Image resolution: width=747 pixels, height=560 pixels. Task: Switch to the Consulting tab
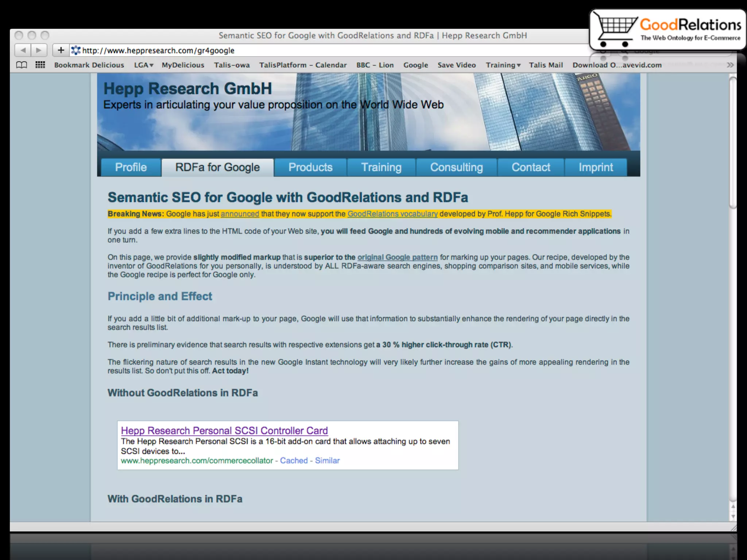tap(456, 167)
